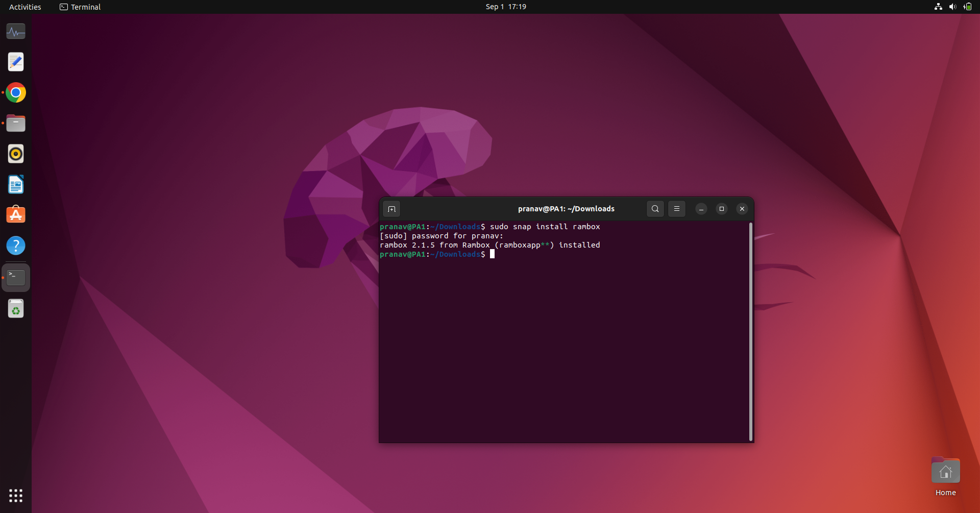Open the calendar by clicking the date
Image resolution: width=980 pixels, height=513 pixels.
[x=505, y=7]
